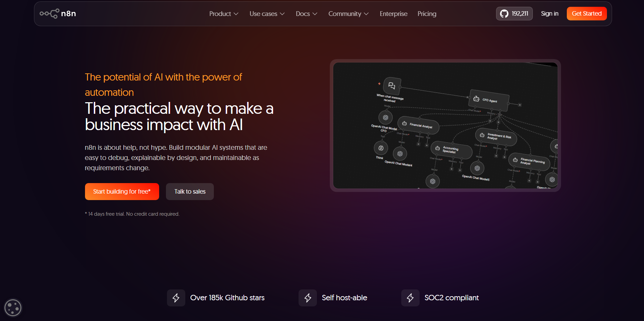This screenshot has width=644, height=321.
Task: Select the Investment & Risk Analyst node
Action: click(x=496, y=136)
